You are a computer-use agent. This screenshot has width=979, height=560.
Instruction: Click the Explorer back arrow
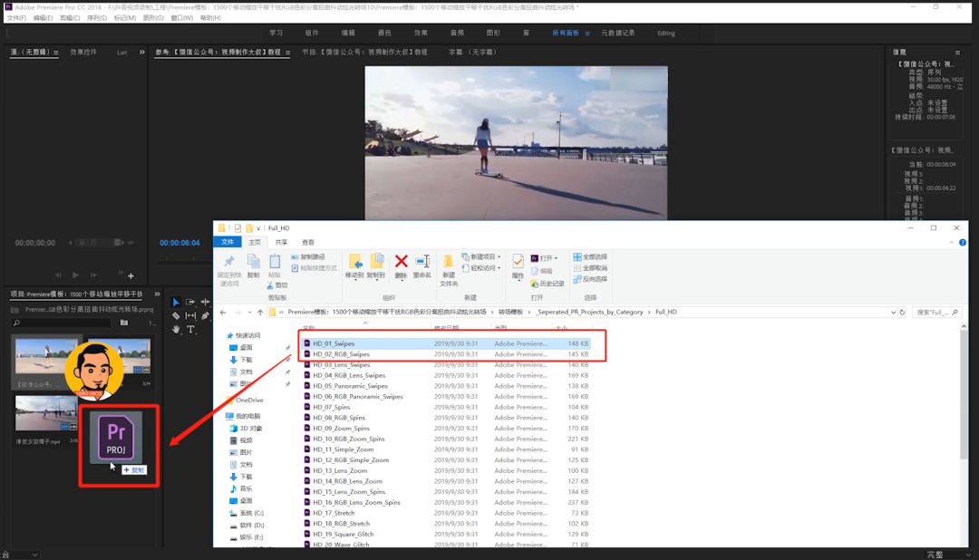[223, 312]
